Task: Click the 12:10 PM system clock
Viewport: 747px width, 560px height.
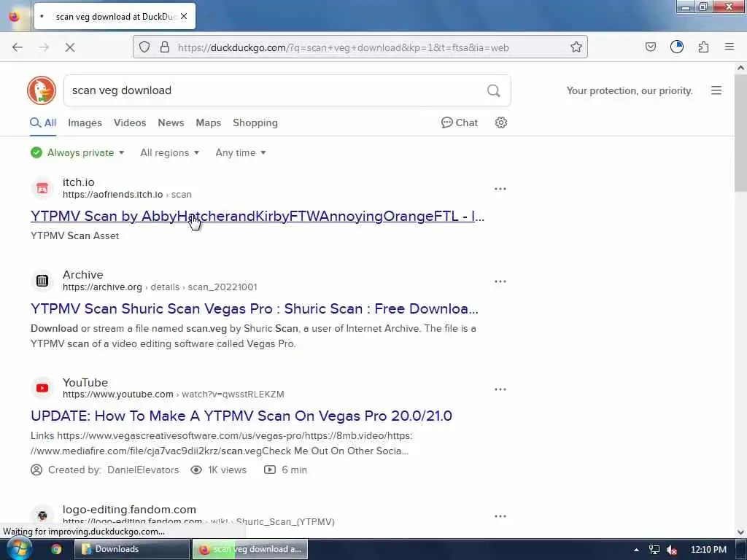Action: (x=708, y=550)
